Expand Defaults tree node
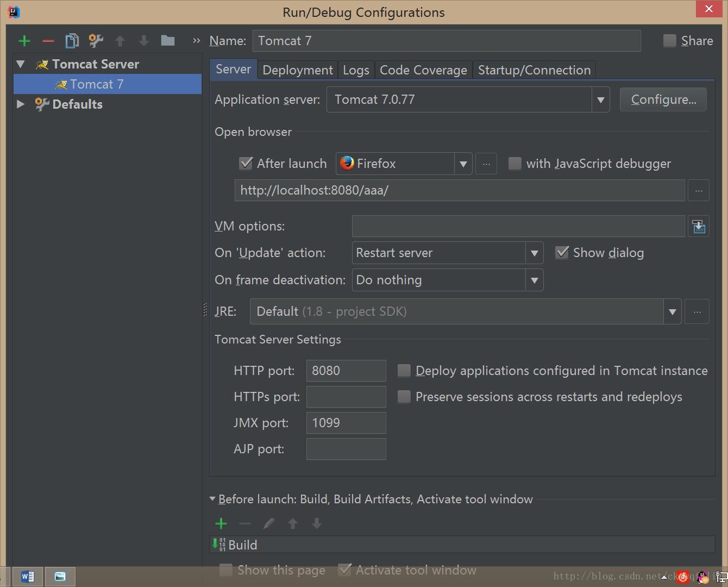Viewport: 728px width, 587px height. (x=21, y=104)
